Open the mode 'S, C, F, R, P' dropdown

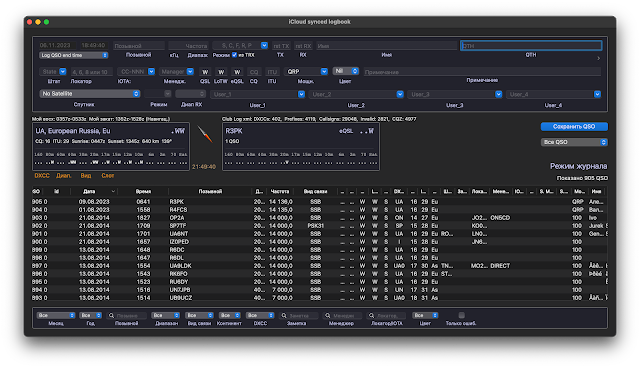(264, 45)
